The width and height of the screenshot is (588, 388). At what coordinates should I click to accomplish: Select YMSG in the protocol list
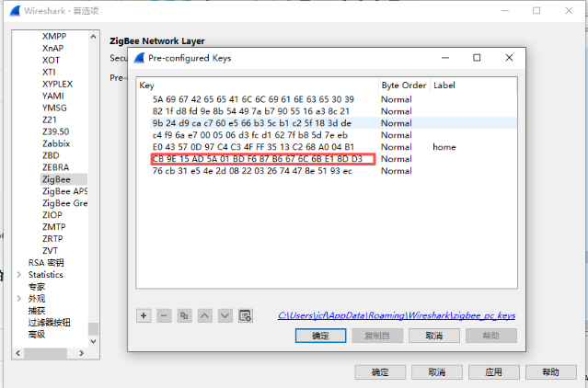54,108
